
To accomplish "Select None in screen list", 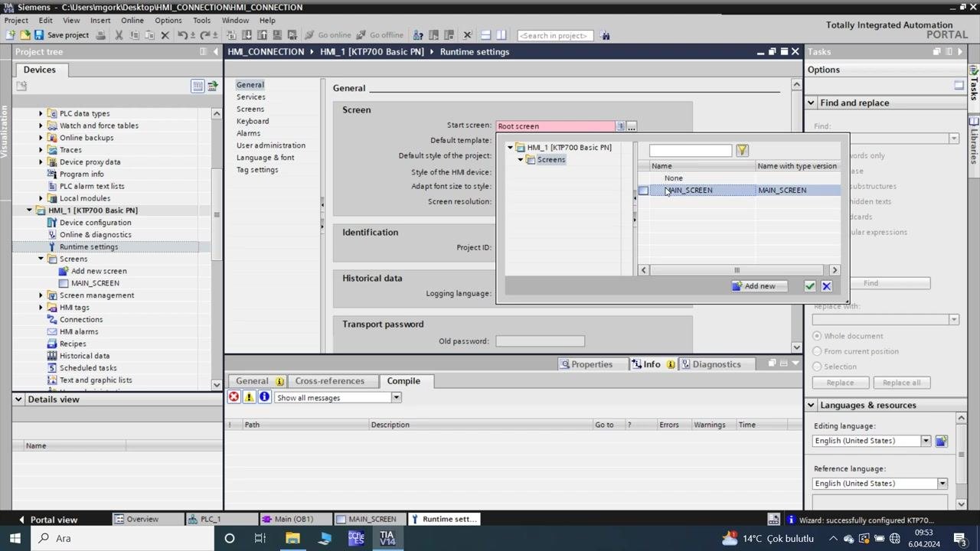I will point(673,178).
